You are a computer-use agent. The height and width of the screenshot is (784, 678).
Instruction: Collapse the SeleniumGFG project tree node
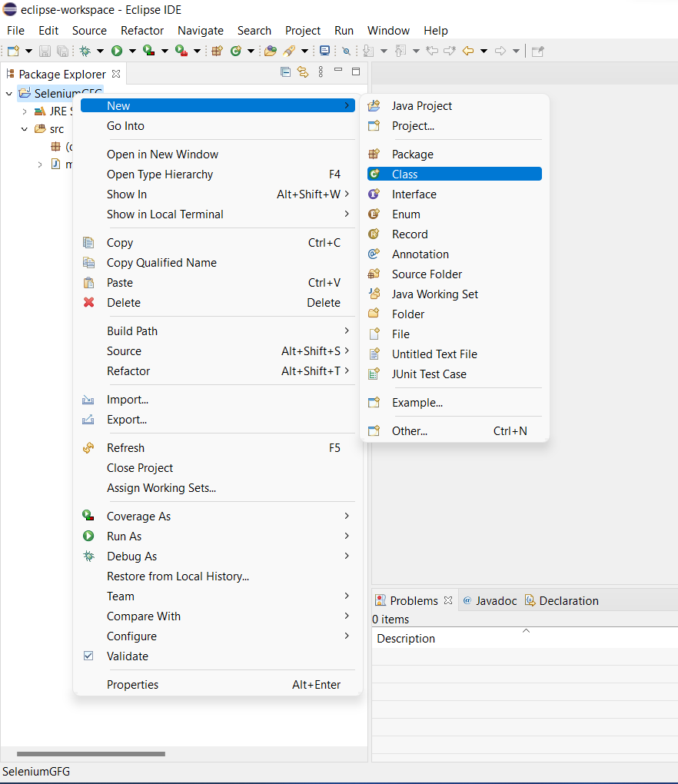click(9, 94)
